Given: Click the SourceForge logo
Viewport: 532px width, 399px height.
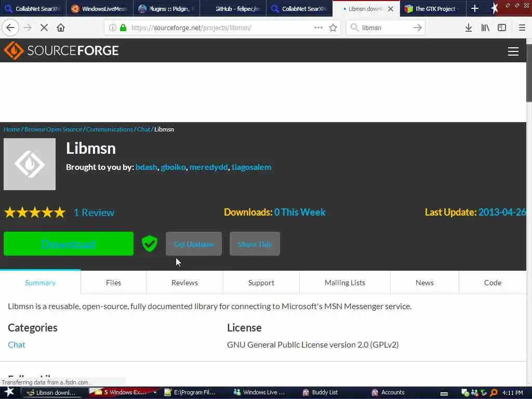Looking at the screenshot, I should pos(61,50).
